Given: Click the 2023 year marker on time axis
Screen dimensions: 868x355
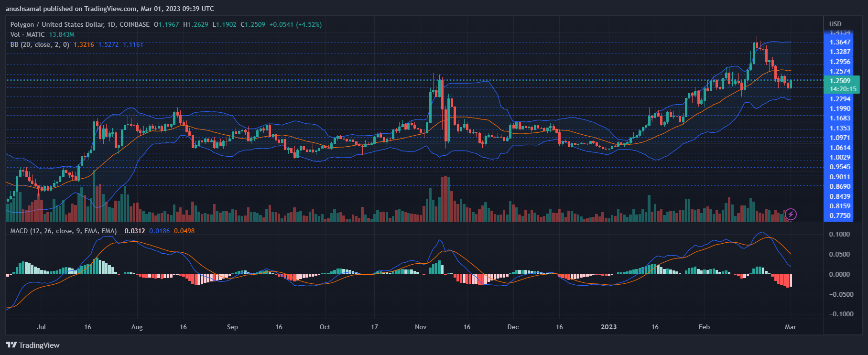Looking at the screenshot, I should 608,327.
